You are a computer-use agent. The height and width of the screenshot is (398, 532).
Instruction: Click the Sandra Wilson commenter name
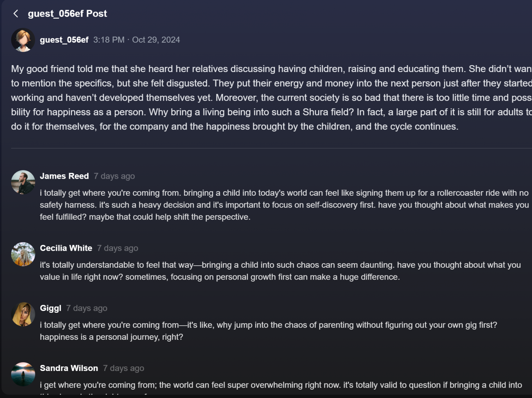click(69, 368)
